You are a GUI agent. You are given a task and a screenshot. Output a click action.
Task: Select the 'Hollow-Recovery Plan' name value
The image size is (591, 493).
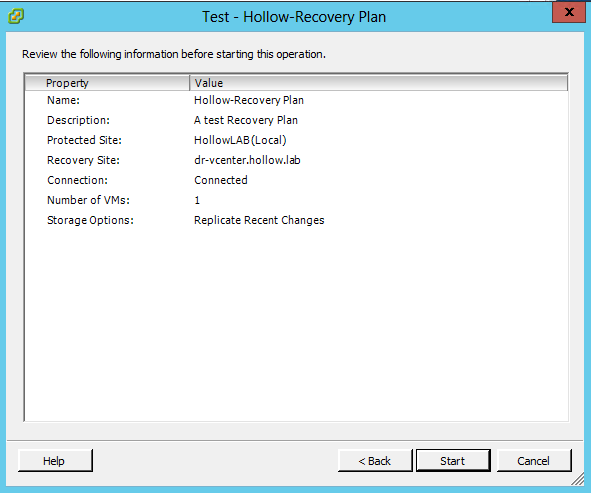coord(249,100)
